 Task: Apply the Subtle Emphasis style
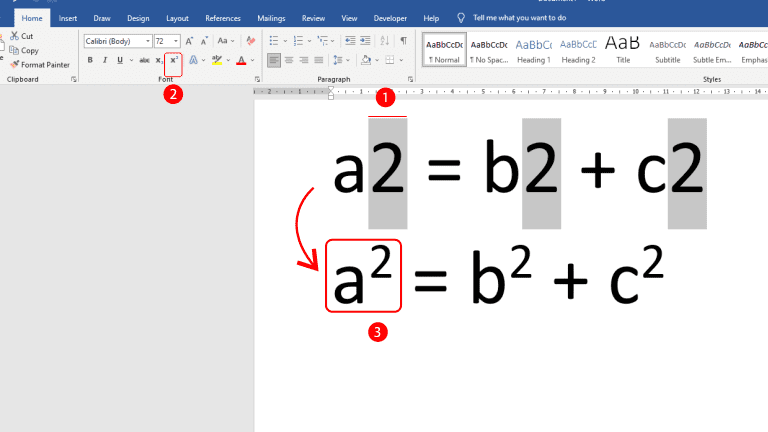coord(712,50)
